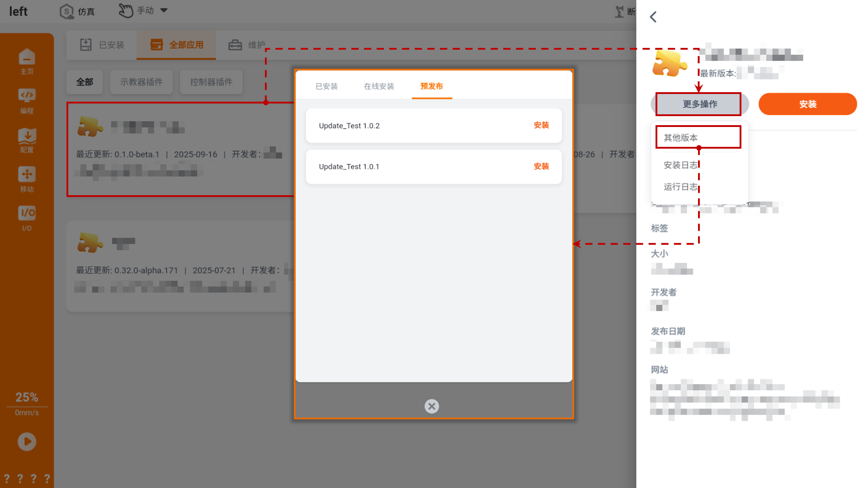The height and width of the screenshot is (488, 868).
Task: Click the 25% speed indicator
Action: [x=27, y=398]
